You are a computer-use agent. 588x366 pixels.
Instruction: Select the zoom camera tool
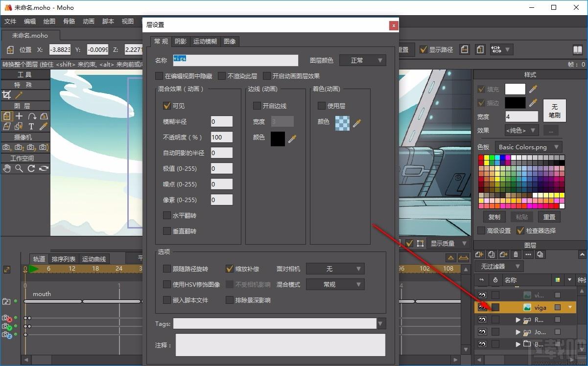(x=19, y=147)
